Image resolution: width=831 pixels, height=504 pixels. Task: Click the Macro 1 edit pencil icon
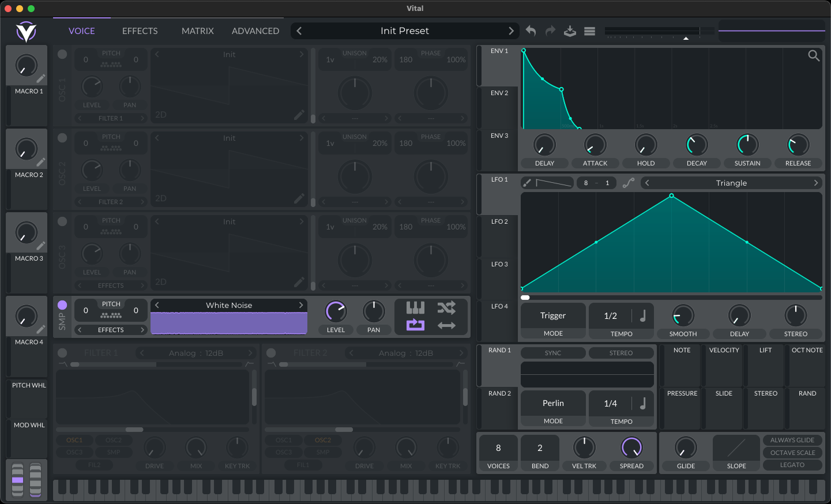[x=41, y=79]
